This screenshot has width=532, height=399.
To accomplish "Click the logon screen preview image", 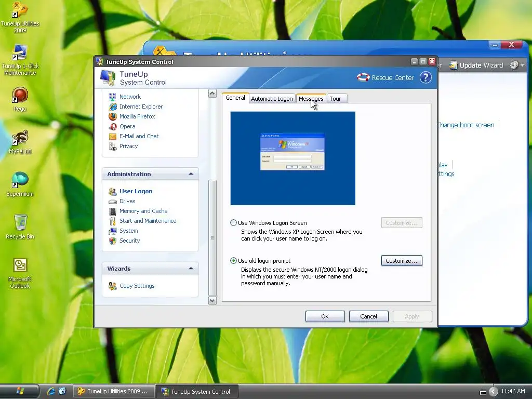I will pyautogui.click(x=293, y=158).
